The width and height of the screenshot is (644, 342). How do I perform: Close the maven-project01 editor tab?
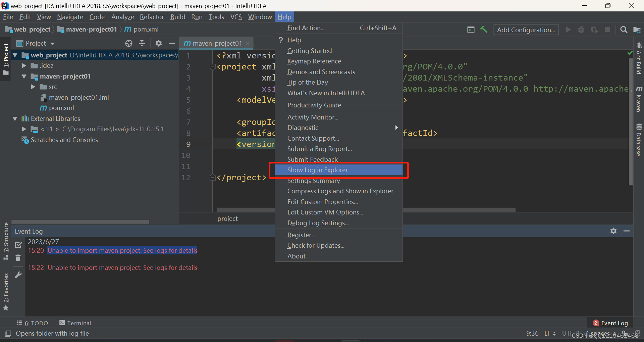tap(248, 44)
